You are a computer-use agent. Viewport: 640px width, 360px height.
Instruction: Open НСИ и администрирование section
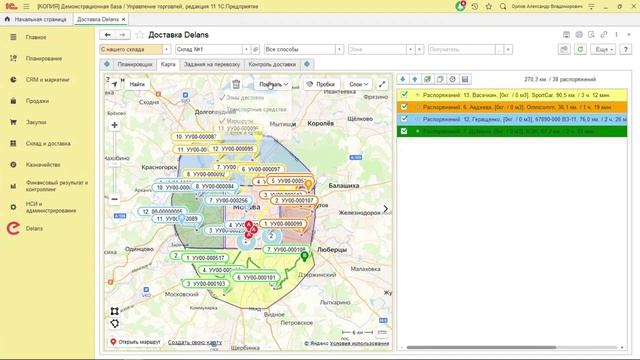[x=51, y=207]
